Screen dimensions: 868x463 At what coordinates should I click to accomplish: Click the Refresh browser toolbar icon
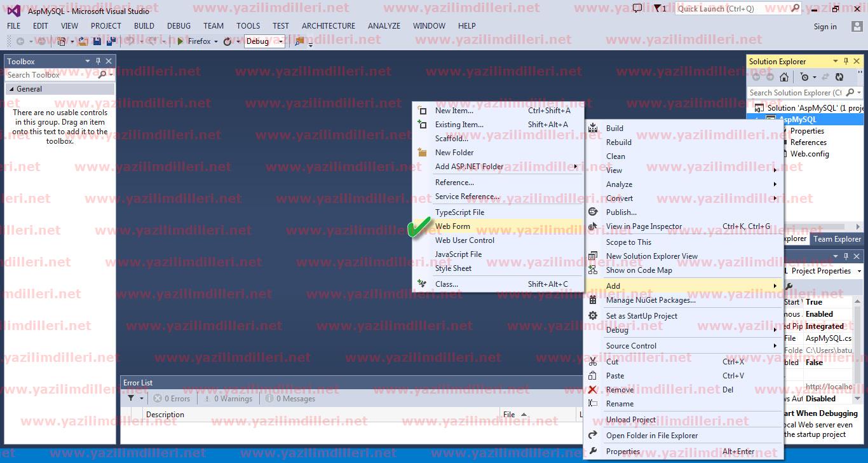click(227, 41)
